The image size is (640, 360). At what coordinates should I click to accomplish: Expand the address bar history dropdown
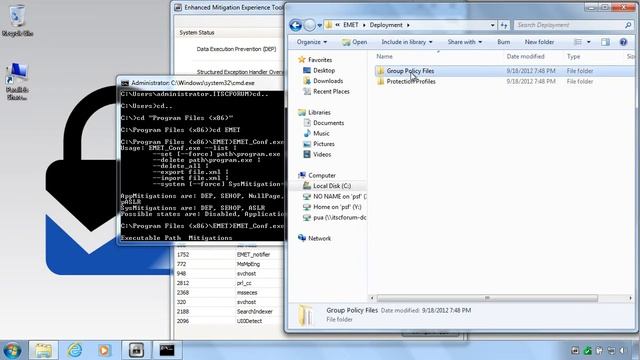coord(493,25)
